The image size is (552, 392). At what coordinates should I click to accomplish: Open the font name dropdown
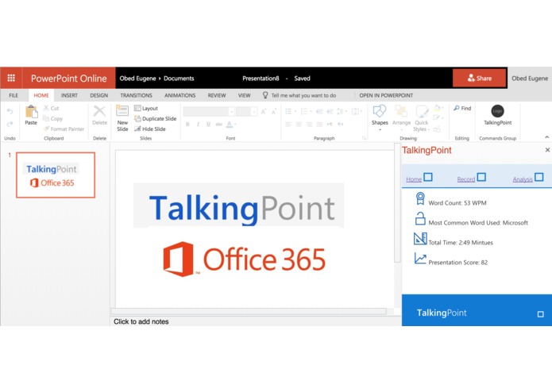(x=232, y=112)
